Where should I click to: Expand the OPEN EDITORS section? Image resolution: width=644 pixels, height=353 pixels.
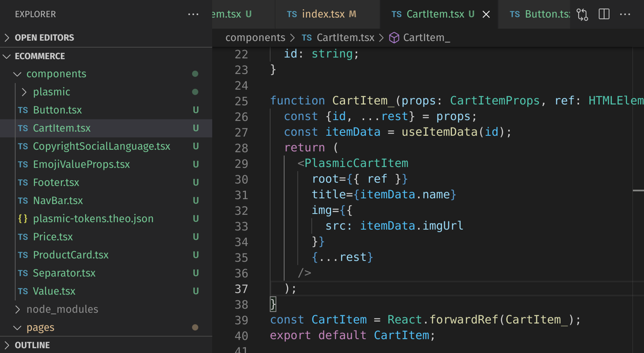click(7, 38)
